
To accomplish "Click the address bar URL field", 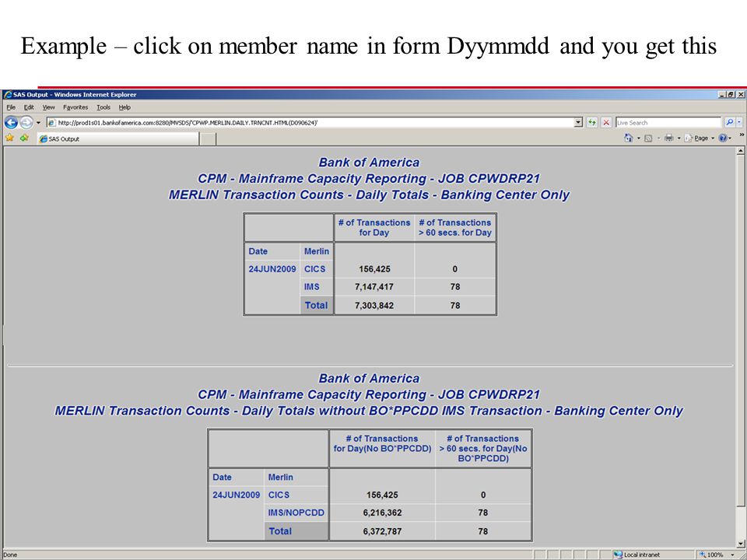I will pyautogui.click(x=310, y=122).
